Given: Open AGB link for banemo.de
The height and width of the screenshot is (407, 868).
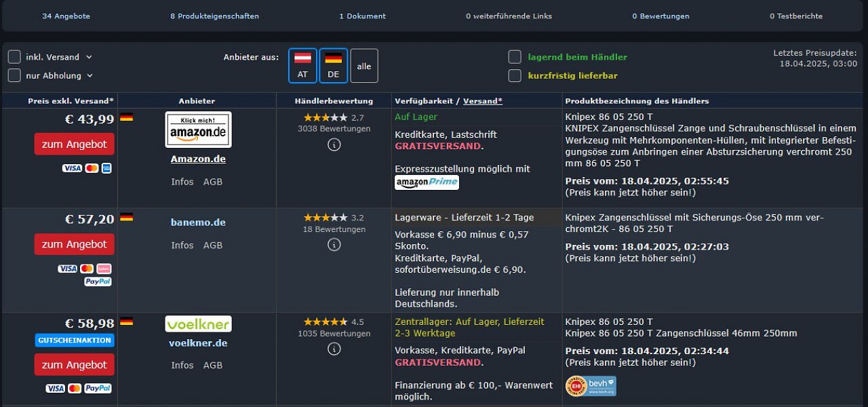Looking at the screenshot, I should click(213, 245).
